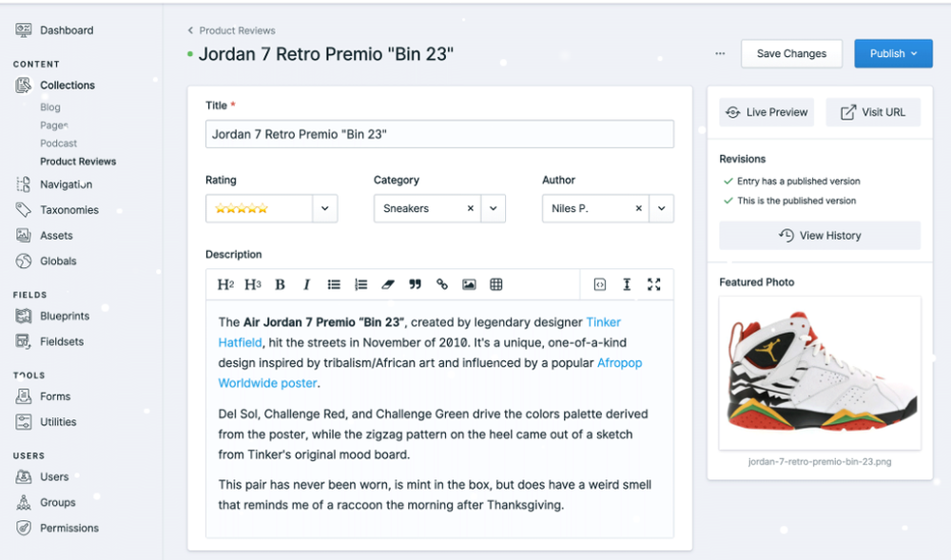Click the Visit URL button
951x560 pixels.
(873, 112)
